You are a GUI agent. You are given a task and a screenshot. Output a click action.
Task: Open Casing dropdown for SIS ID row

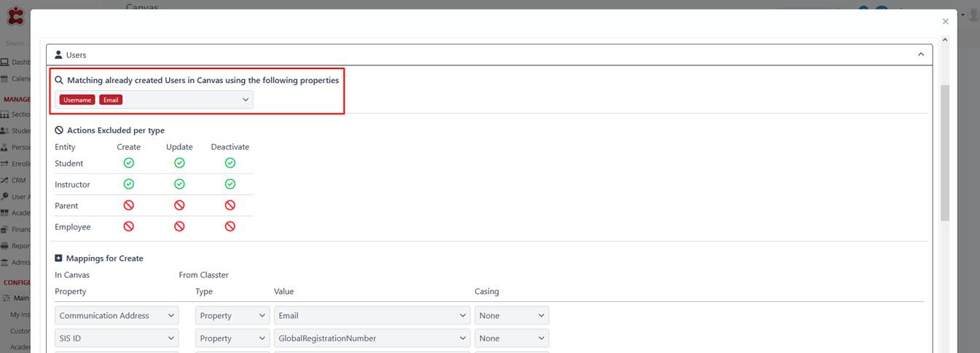[511, 338]
